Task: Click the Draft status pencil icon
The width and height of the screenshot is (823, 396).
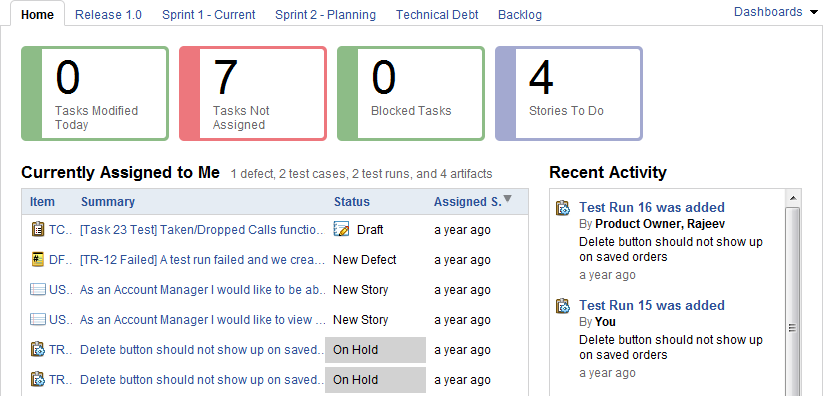Action: pyautogui.click(x=341, y=229)
